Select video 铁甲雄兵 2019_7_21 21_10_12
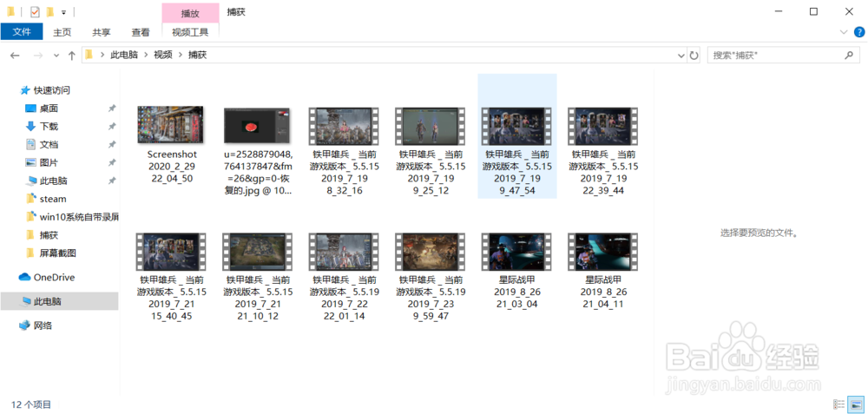The width and height of the screenshot is (868, 414). pyautogui.click(x=258, y=252)
